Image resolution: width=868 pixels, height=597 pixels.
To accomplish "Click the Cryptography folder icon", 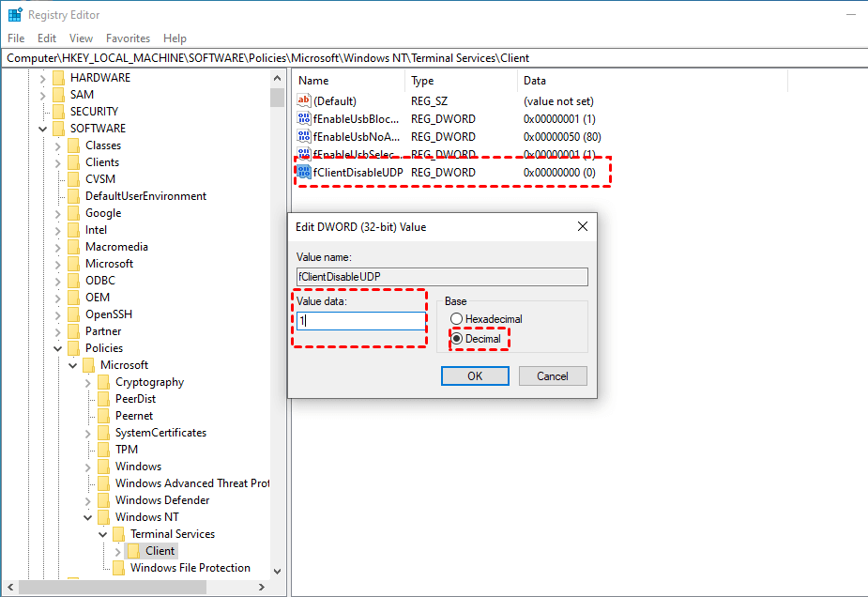I will pyautogui.click(x=103, y=382).
